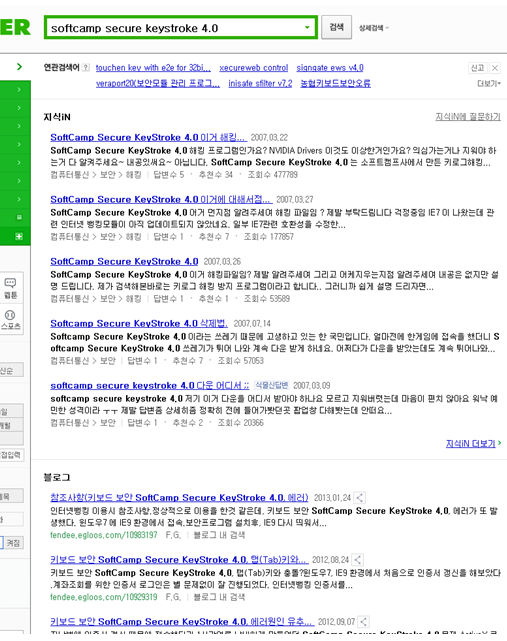
Task: Open result SoftCamp Secure KeyStroke 4.0 이거 해킹
Action: point(148,137)
